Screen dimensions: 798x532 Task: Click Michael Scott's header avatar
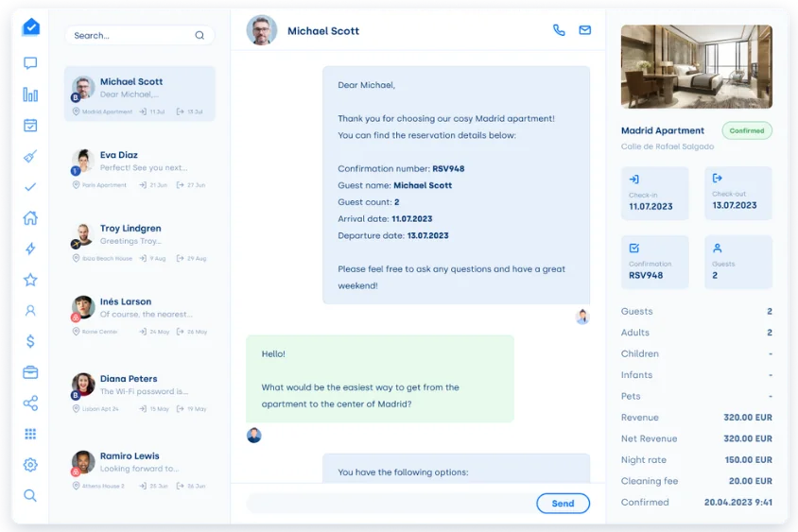(262, 30)
